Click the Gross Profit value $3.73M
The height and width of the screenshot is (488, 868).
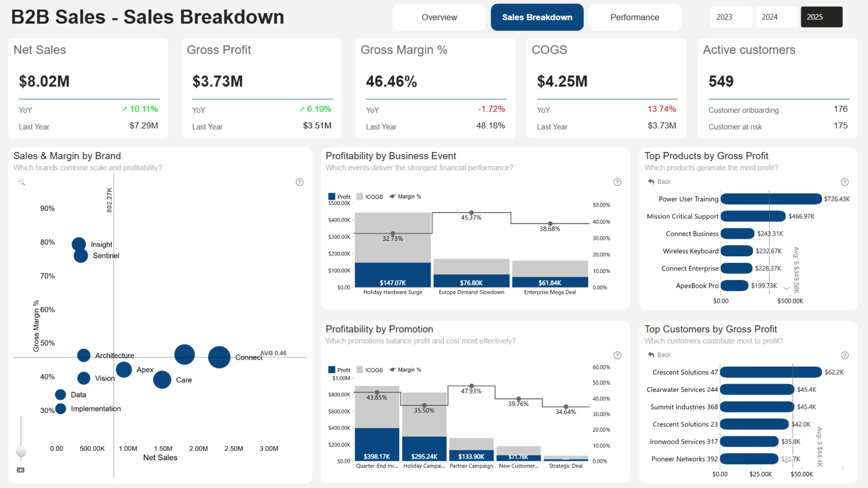click(x=217, y=81)
